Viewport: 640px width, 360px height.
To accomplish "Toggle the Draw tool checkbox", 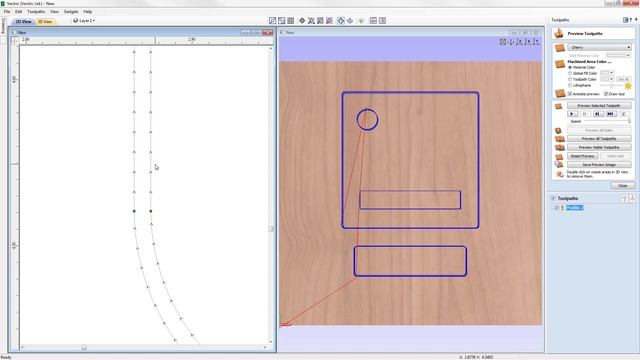I will click(606, 94).
